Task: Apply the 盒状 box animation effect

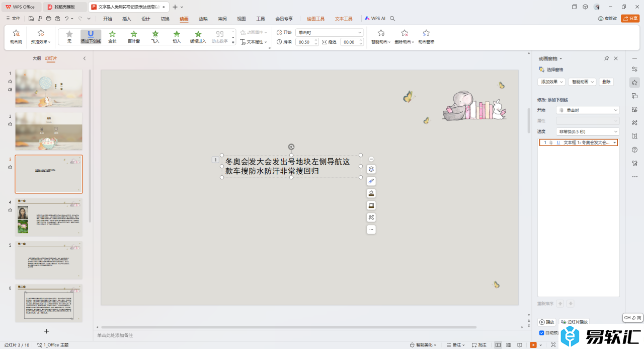Action: (112, 37)
